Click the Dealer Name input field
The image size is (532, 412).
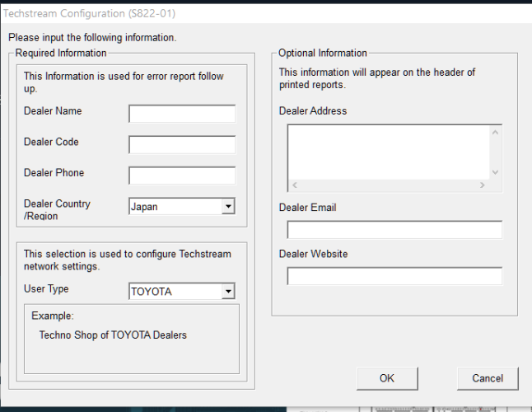point(182,114)
